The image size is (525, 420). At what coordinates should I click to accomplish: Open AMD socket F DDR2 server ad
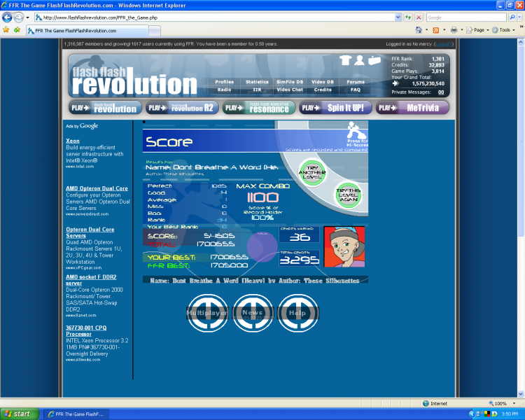(x=91, y=280)
